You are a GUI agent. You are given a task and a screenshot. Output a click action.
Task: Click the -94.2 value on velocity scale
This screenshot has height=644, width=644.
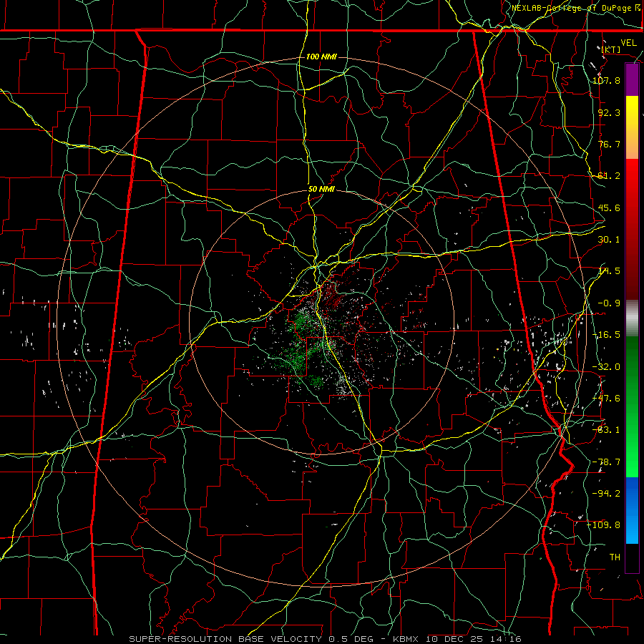pyautogui.click(x=606, y=494)
